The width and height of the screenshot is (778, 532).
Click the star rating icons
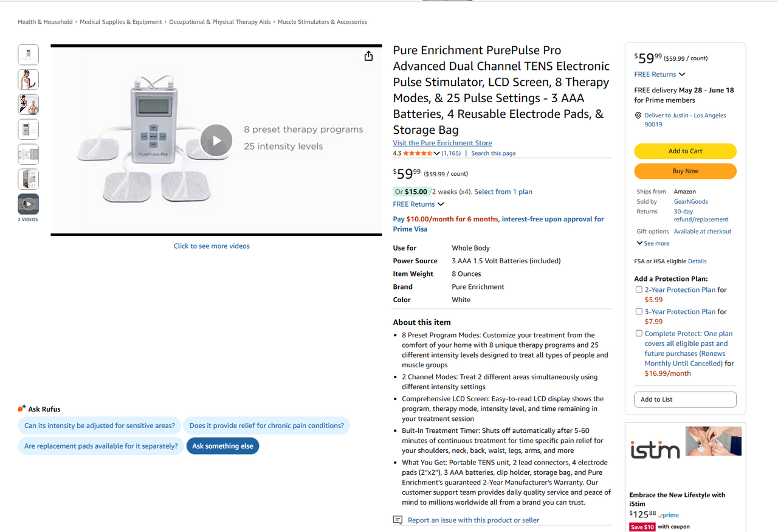click(x=417, y=153)
